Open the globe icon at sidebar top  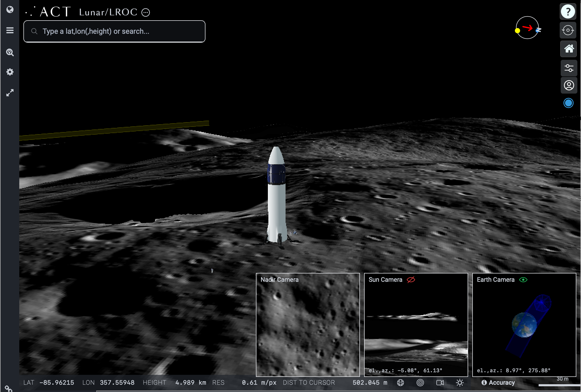[10, 10]
